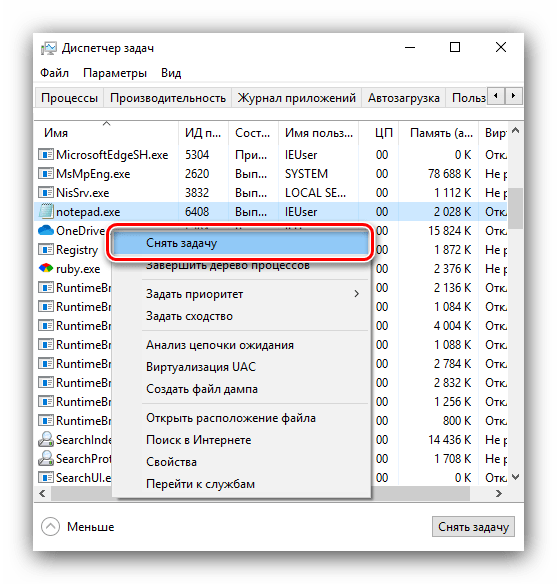
Task: Select the ruby.exe process name
Action: pyautogui.click(x=78, y=269)
